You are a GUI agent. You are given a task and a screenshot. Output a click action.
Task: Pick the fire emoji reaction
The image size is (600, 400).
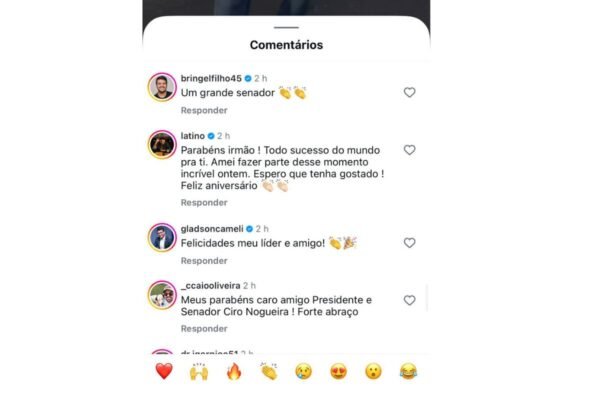234,371
